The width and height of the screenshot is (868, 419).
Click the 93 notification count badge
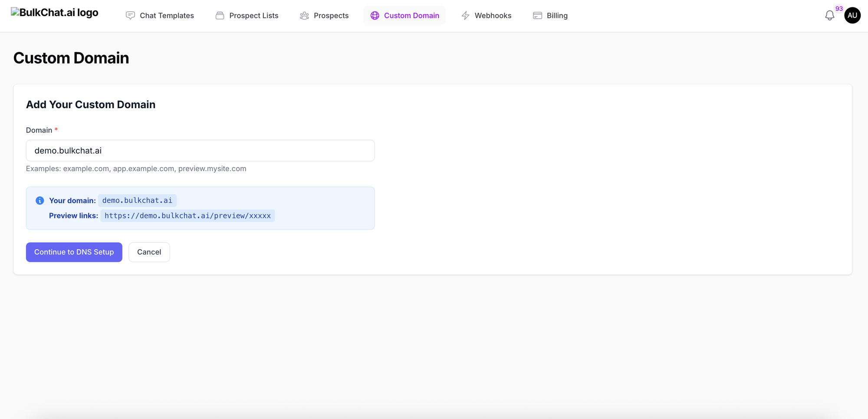tap(839, 9)
